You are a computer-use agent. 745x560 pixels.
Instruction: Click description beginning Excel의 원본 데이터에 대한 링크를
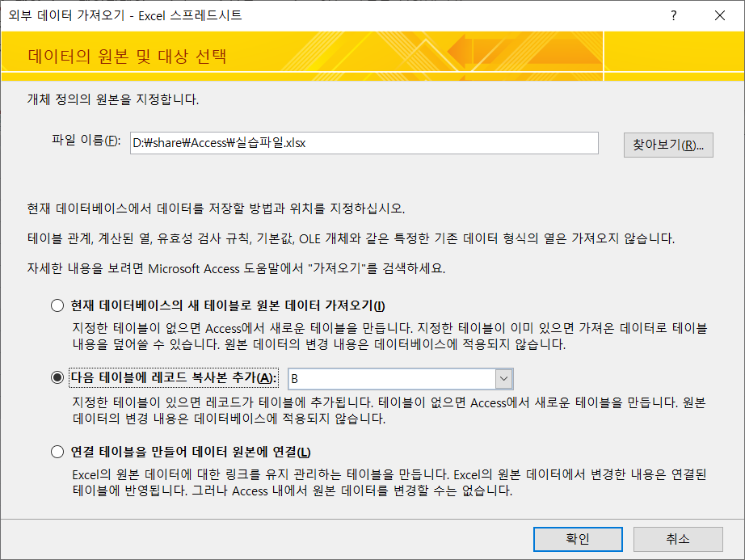389,482
